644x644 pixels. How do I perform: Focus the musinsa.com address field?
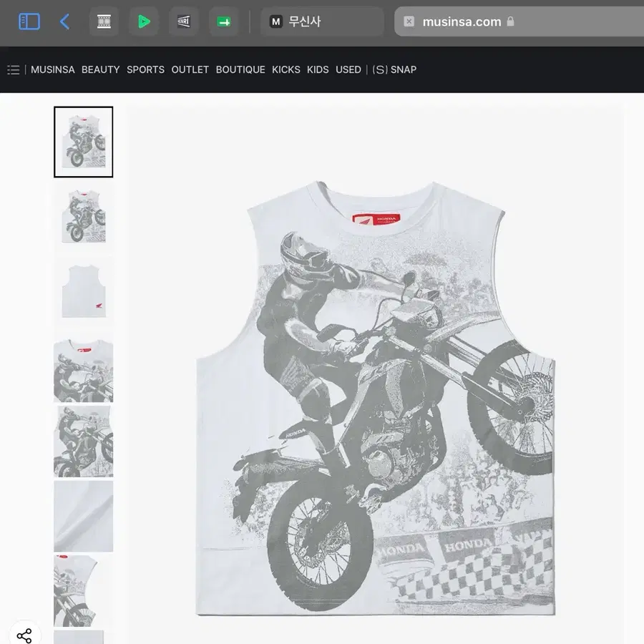519,21
